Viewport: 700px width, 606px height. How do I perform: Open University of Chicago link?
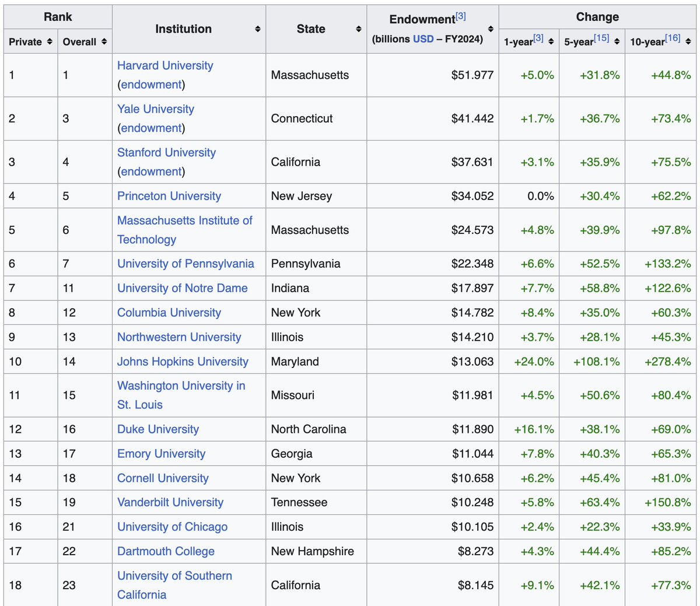(x=172, y=527)
